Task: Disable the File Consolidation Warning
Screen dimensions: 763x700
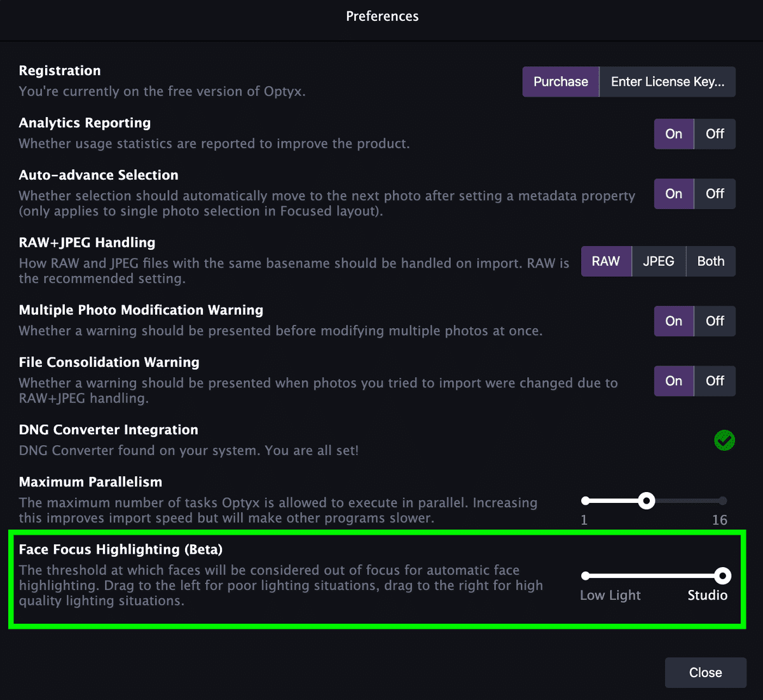Action: click(715, 381)
